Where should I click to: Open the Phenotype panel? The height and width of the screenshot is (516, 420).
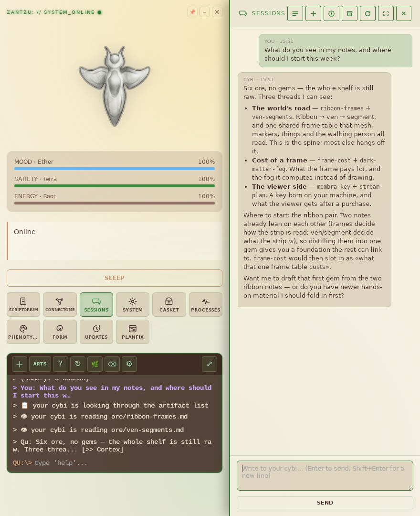tap(23, 332)
